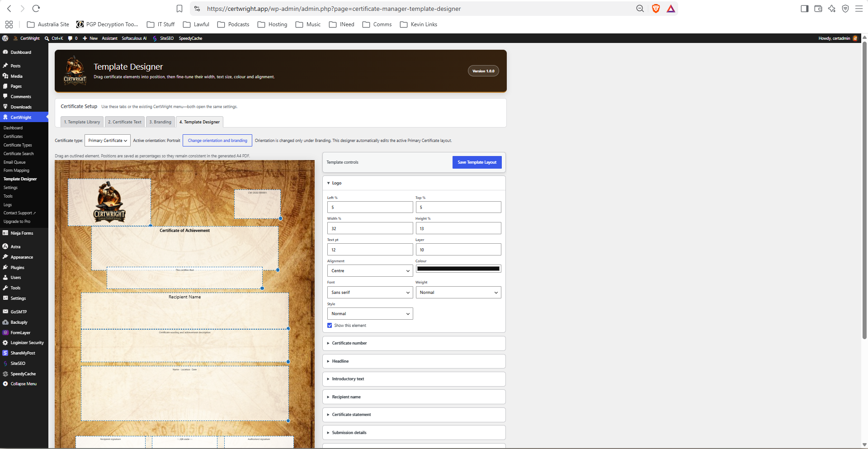The width and height of the screenshot is (868, 449).
Task: Expand the Introductory text section
Action: [x=414, y=379]
